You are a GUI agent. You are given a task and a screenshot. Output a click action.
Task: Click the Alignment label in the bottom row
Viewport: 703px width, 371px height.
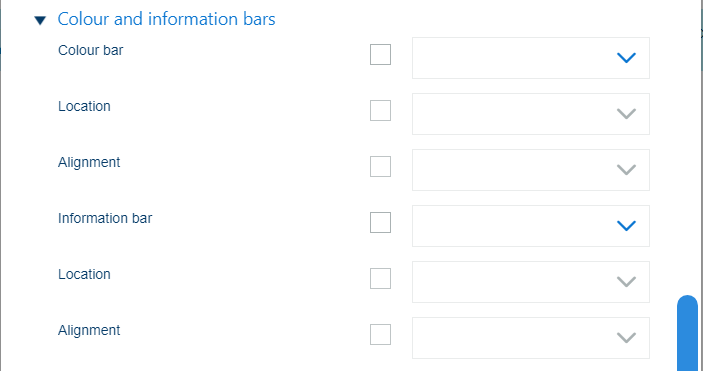point(89,330)
